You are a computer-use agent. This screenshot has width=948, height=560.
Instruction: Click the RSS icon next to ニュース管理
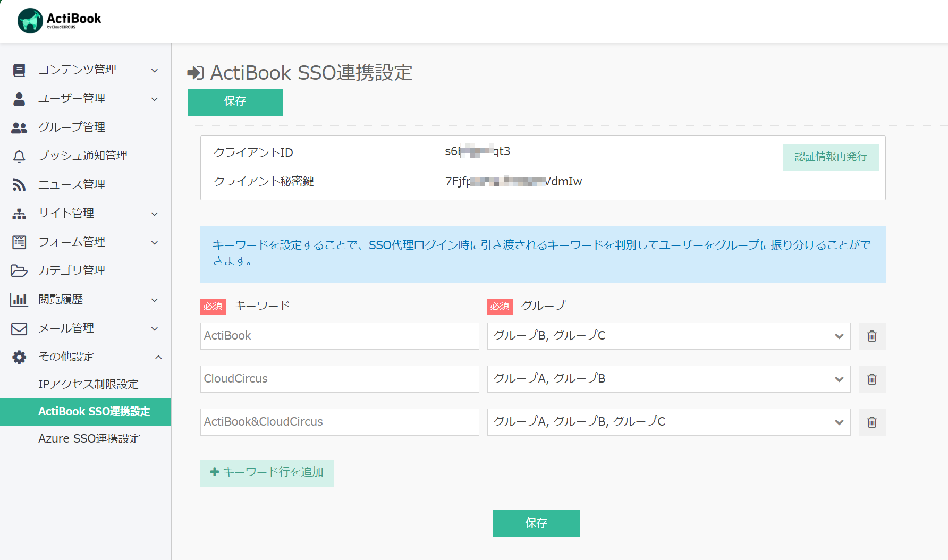pyautogui.click(x=20, y=184)
